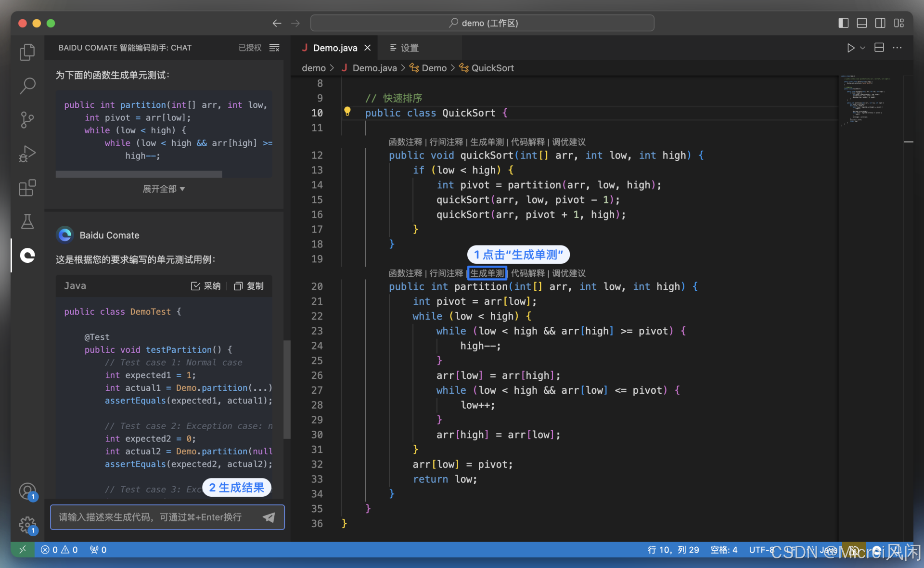Toggle the bottom panel layout button
The height and width of the screenshot is (568, 924).
tap(862, 23)
